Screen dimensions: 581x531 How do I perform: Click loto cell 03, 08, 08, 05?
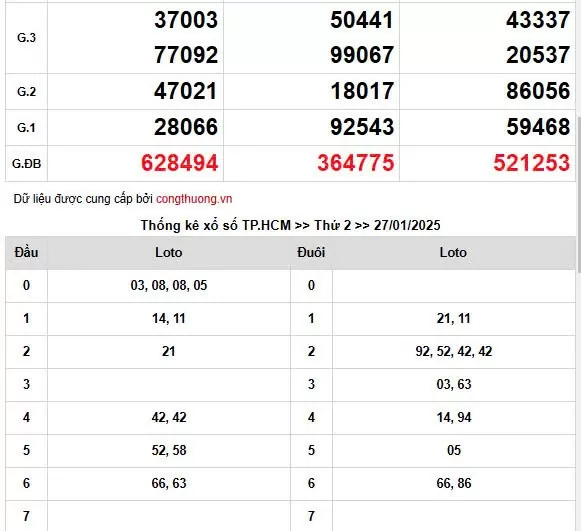click(x=169, y=285)
